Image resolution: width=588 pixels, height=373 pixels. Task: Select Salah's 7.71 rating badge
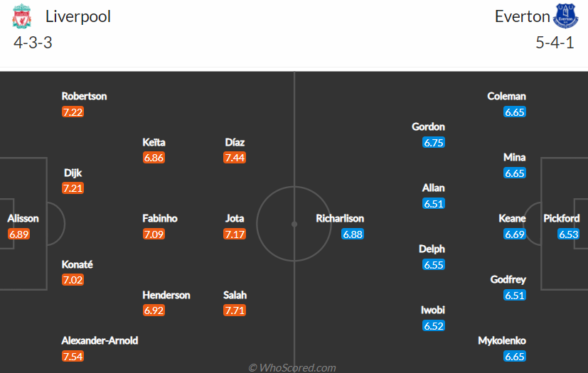pos(235,310)
